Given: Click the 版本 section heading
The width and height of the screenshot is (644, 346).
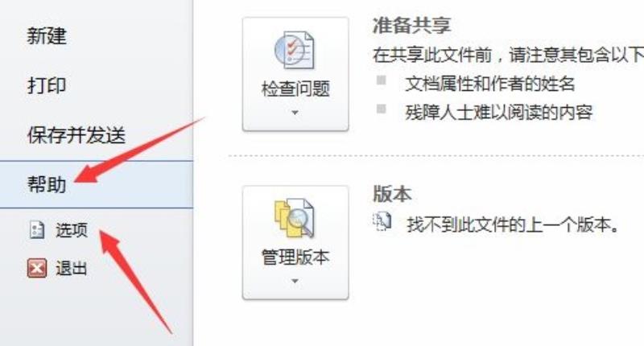Looking at the screenshot, I should coord(392,194).
